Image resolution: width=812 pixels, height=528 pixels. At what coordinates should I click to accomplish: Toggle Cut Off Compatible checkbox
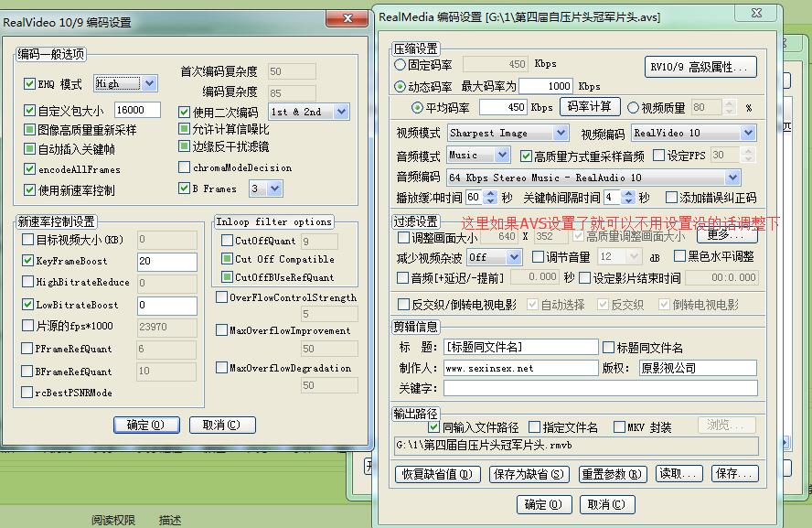tap(227, 259)
